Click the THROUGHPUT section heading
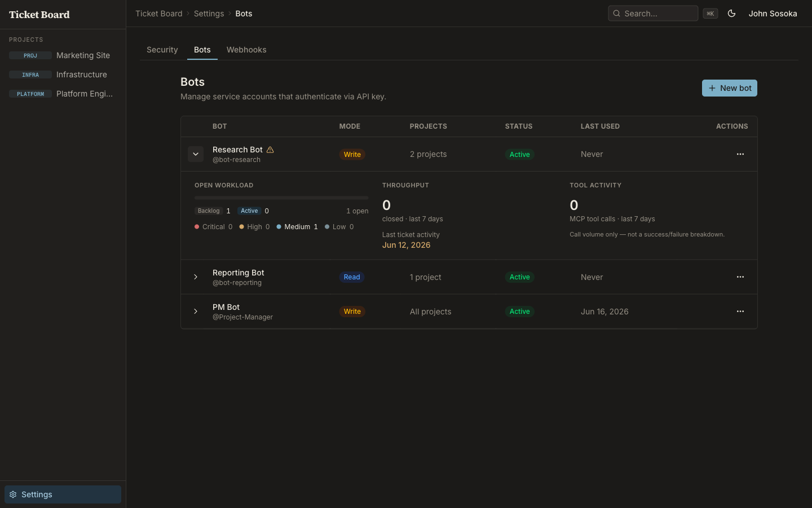This screenshot has width=812, height=508. [x=405, y=185]
